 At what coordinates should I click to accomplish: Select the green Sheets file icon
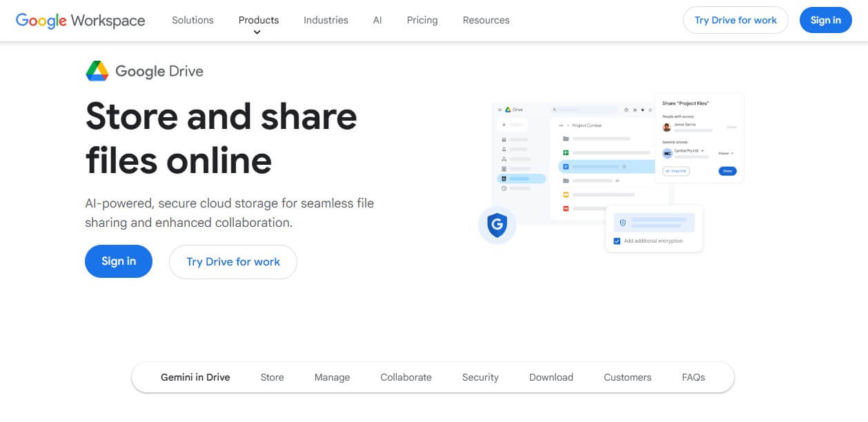pyautogui.click(x=566, y=152)
